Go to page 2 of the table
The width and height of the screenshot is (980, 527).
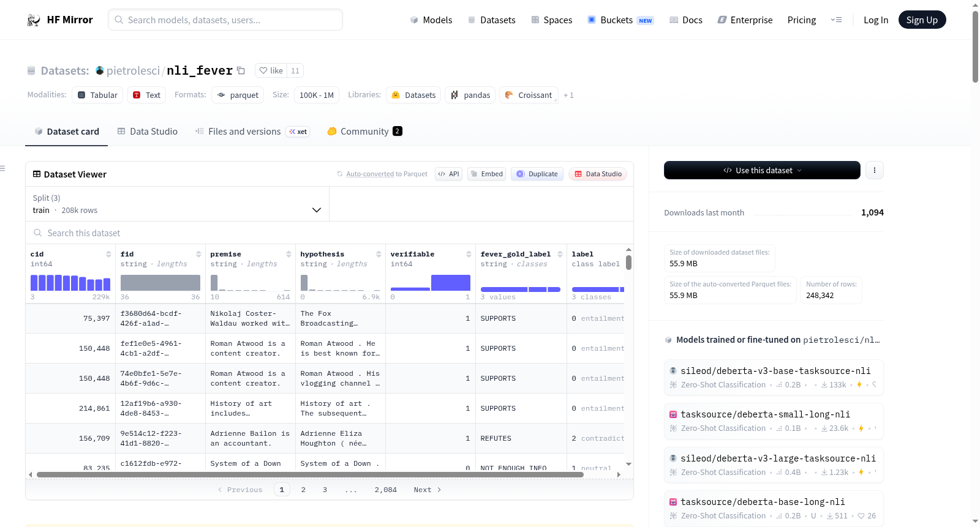(x=303, y=490)
